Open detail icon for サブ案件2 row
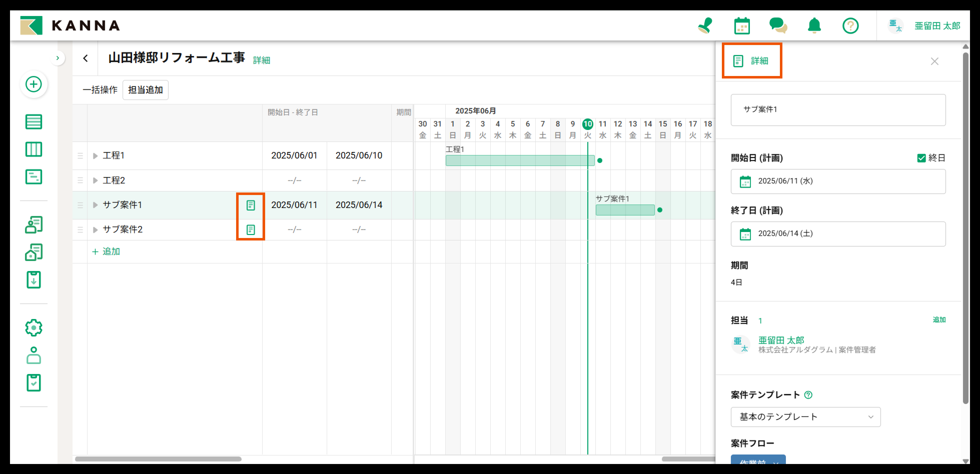 pyautogui.click(x=250, y=229)
